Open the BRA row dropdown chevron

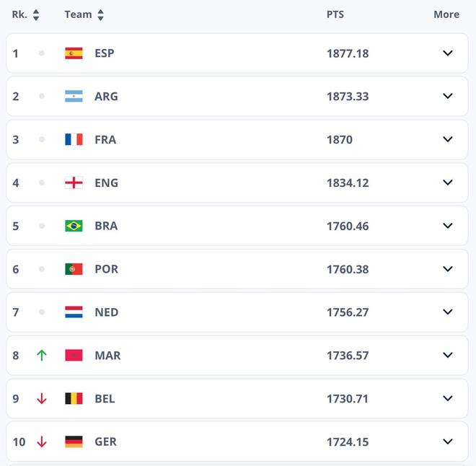(448, 226)
